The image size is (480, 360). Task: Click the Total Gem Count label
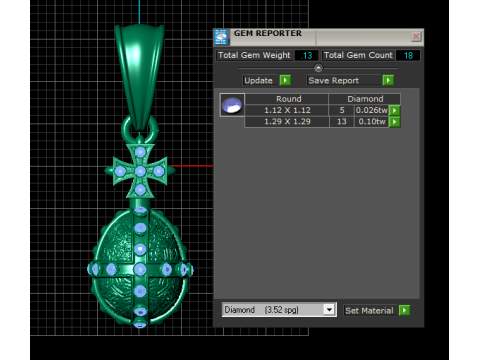(x=358, y=55)
